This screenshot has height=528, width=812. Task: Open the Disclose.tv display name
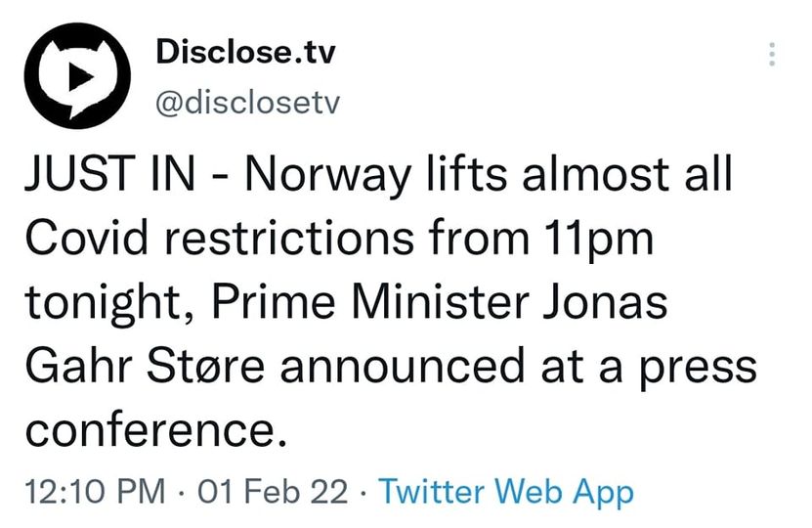point(245,53)
